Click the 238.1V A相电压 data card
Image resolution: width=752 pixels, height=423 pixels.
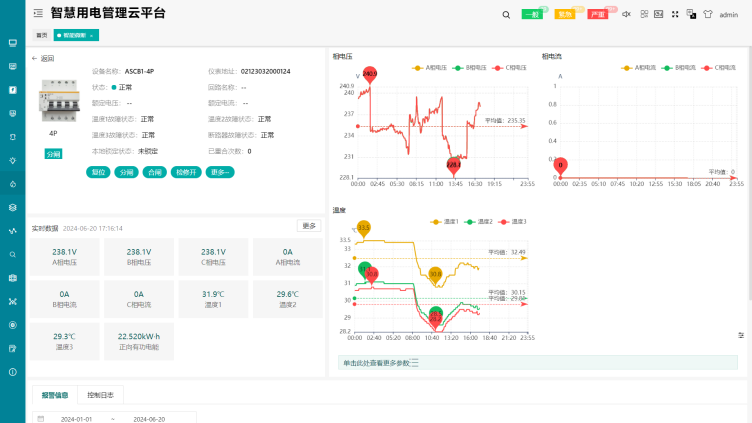click(x=65, y=257)
